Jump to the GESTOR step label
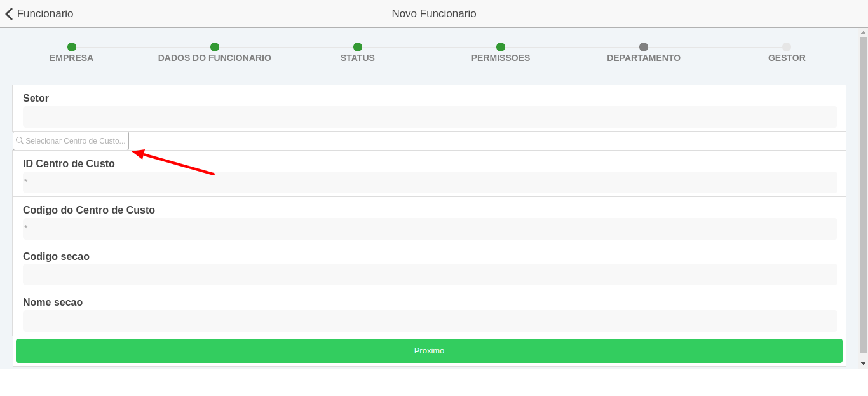 click(x=787, y=58)
